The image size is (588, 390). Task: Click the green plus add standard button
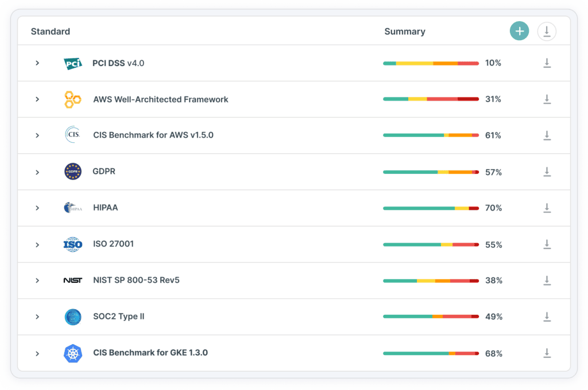pyautogui.click(x=519, y=31)
